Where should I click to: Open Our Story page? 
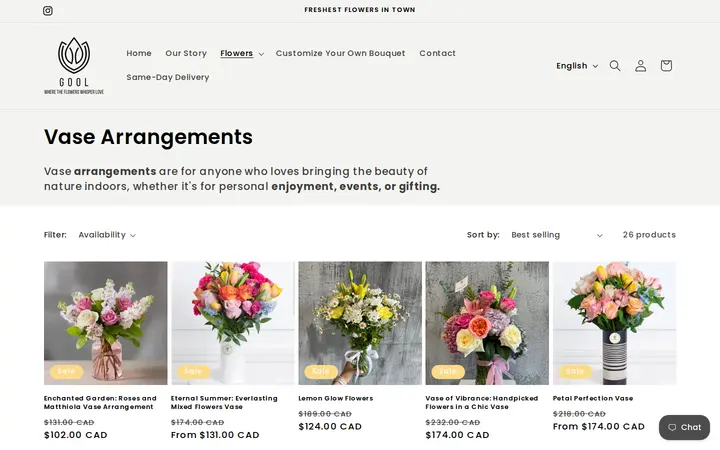click(186, 53)
